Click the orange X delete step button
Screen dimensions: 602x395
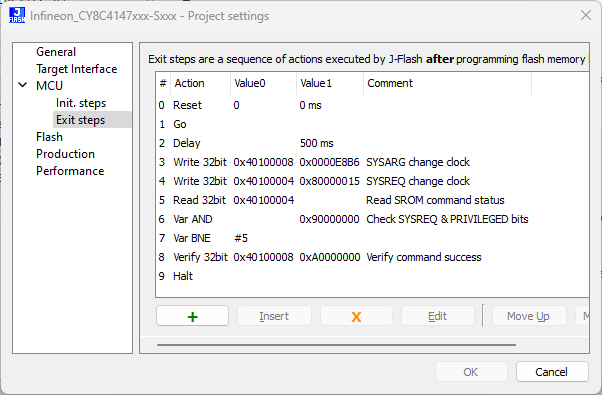point(356,316)
